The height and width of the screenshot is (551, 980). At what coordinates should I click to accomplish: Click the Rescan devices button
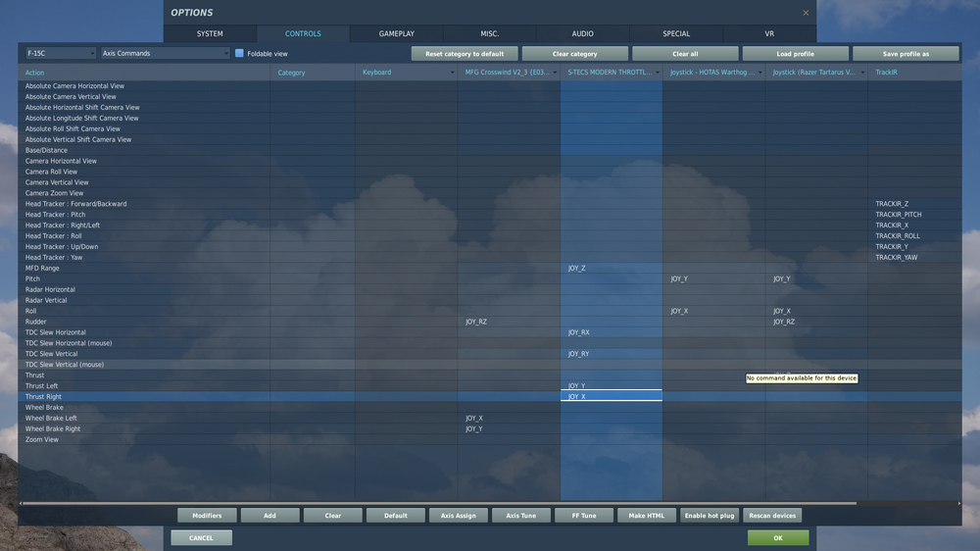pyautogui.click(x=772, y=516)
